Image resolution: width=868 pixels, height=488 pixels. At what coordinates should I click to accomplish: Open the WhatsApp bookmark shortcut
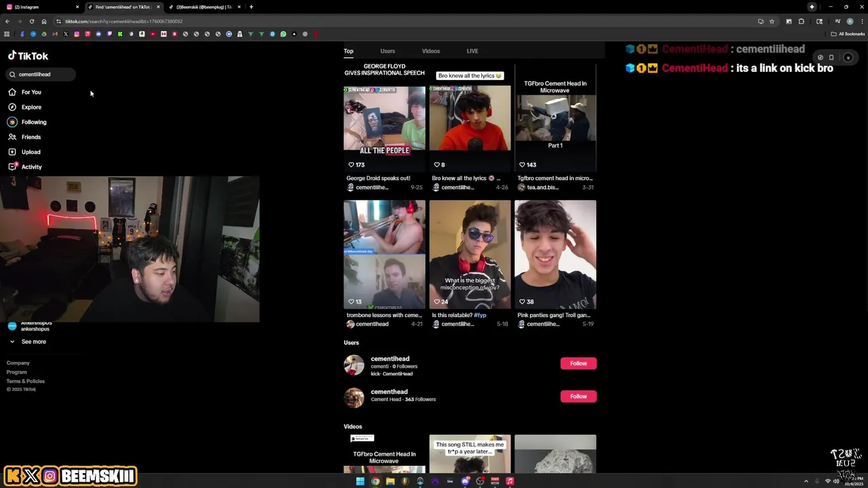(x=283, y=34)
